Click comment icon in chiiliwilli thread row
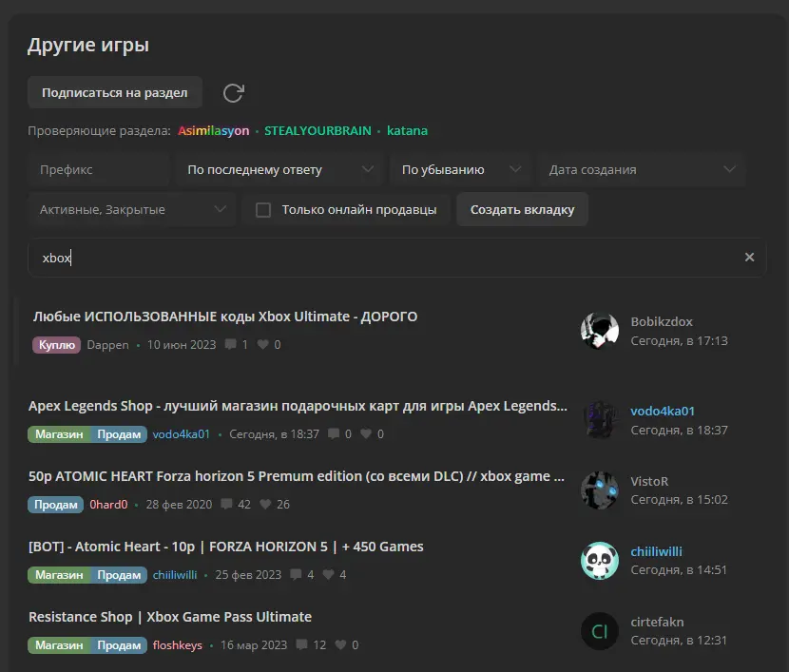 pos(296,574)
